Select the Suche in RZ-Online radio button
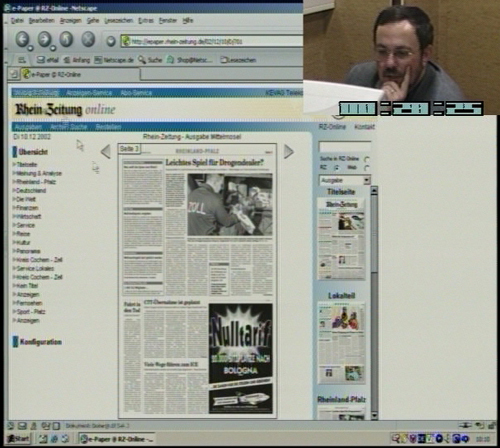 tap(367, 159)
